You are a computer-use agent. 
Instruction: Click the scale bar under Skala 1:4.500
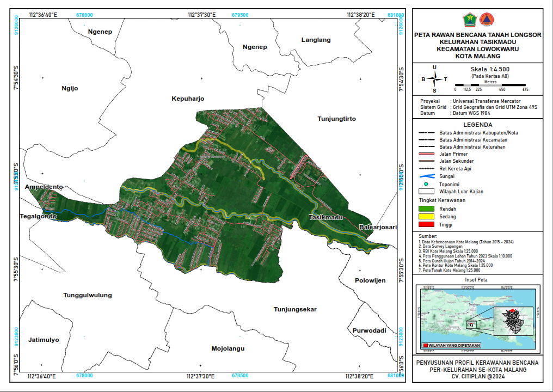(x=490, y=85)
